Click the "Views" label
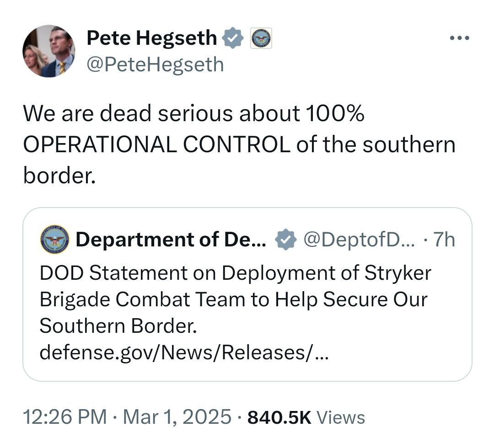Screen dimensions: 494x448 (341, 417)
